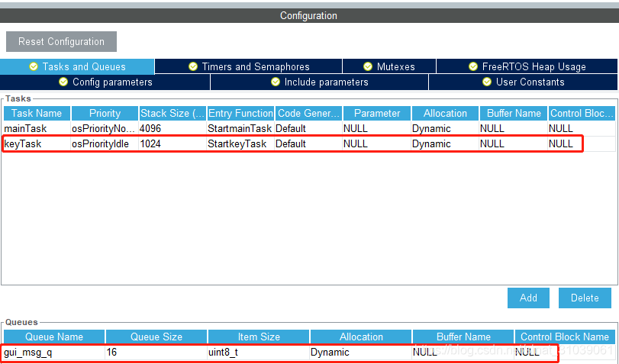Click mainTask's Default code generation cell

pyautogui.click(x=308, y=129)
